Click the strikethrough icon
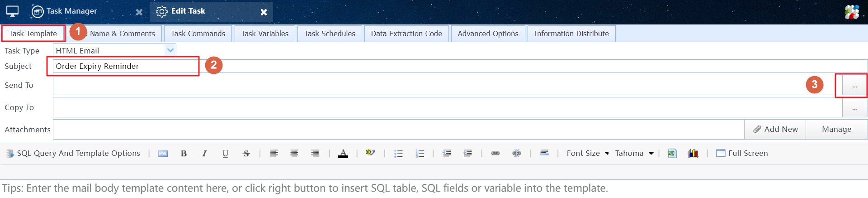Image resolution: width=868 pixels, height=198 pixels. pyautogui.click(x=246, y=154)
